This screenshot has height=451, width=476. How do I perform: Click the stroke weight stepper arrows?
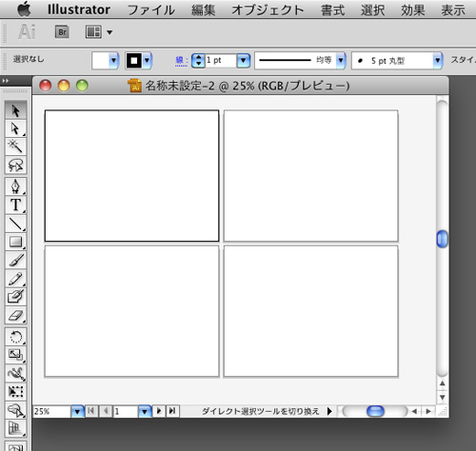coord(198,60)
